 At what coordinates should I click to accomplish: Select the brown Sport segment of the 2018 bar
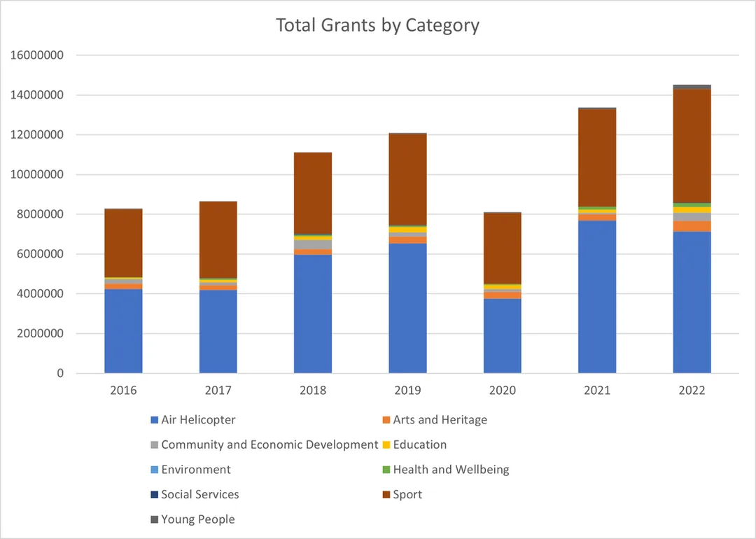point(313,193)
